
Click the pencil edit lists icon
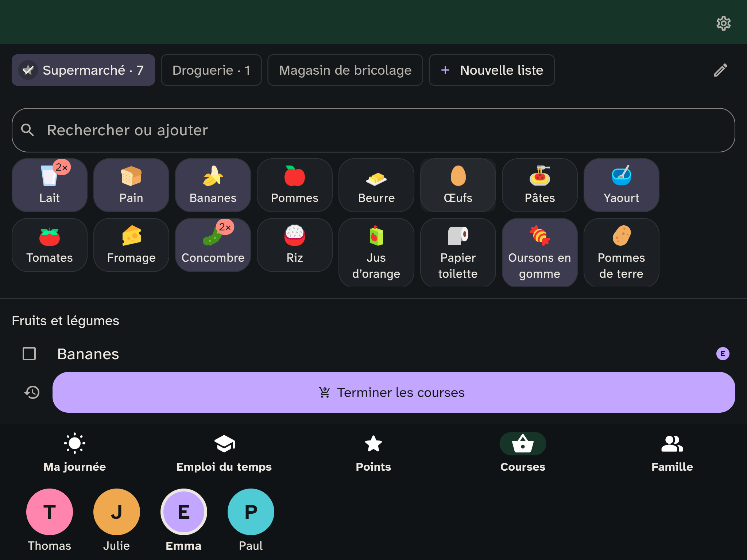coord(720,70)
